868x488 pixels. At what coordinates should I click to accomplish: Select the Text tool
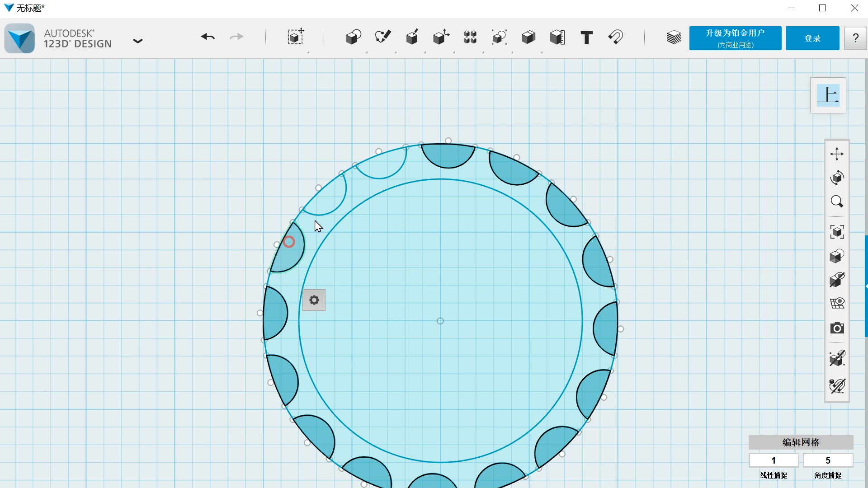coord(586,38)
